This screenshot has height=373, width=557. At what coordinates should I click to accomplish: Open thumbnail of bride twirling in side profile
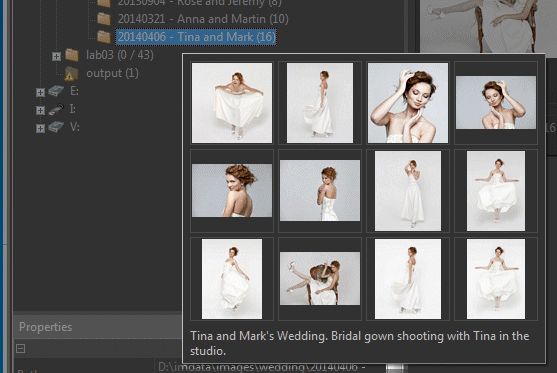[x=320, y=103]
